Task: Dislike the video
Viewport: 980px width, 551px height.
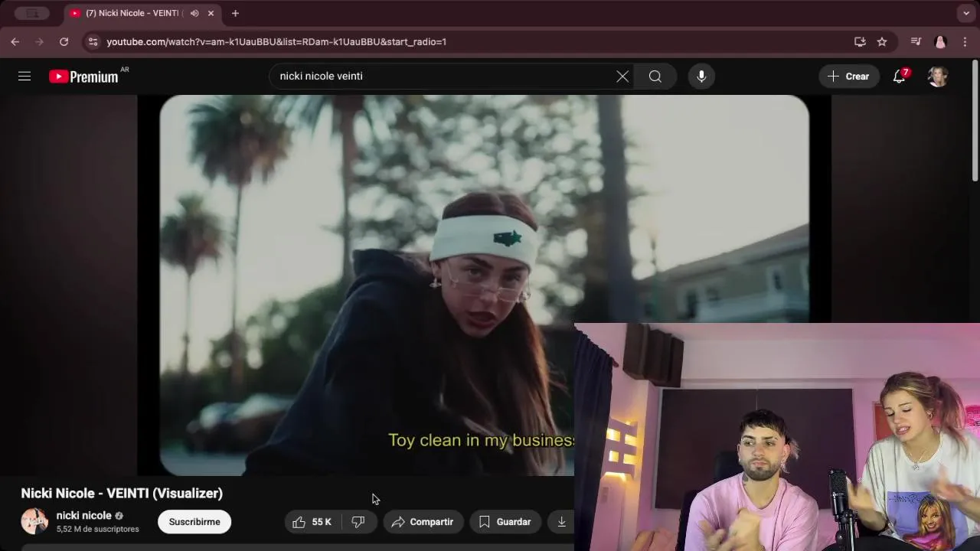Action: (x=358, y=522)
